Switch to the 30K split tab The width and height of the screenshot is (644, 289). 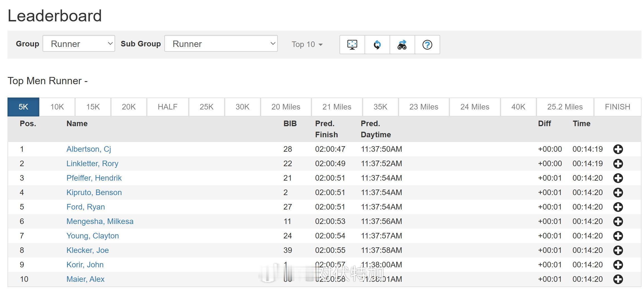(242, 107)
